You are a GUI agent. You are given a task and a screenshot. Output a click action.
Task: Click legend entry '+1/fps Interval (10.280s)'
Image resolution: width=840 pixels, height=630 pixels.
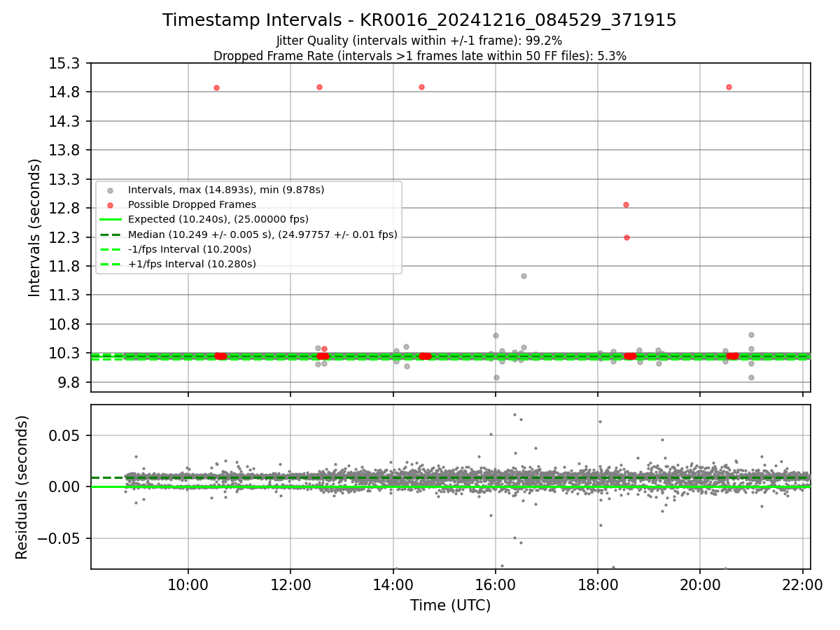pyautogui.click(x=192, y=264)
